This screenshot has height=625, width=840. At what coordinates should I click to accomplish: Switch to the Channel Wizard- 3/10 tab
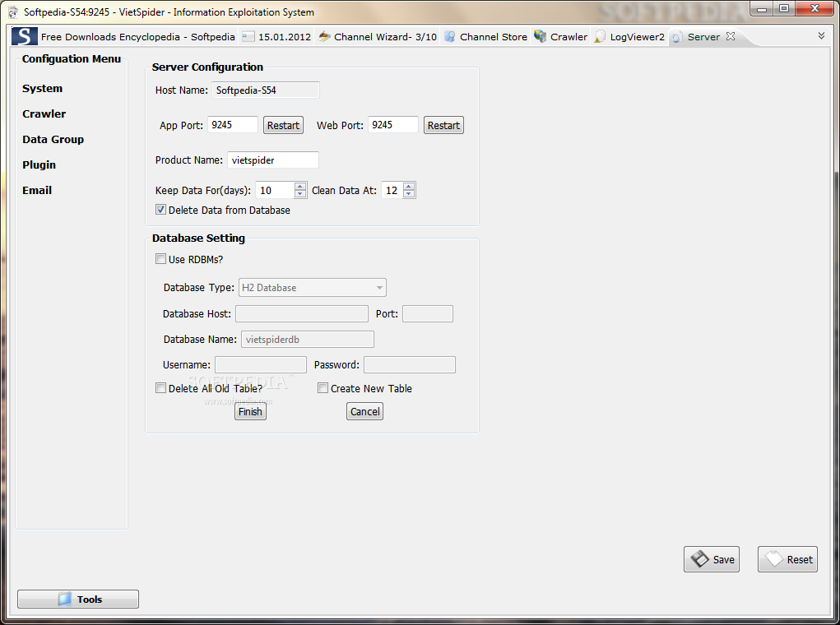385,37
